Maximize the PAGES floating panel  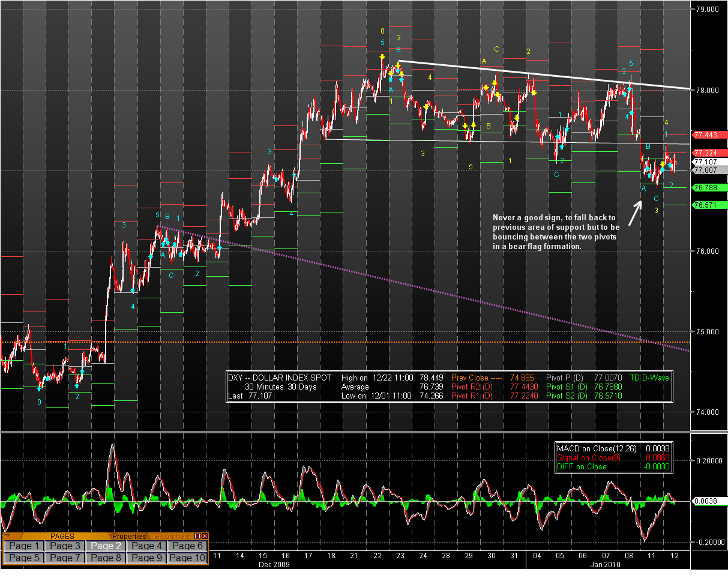coord(197,536)
